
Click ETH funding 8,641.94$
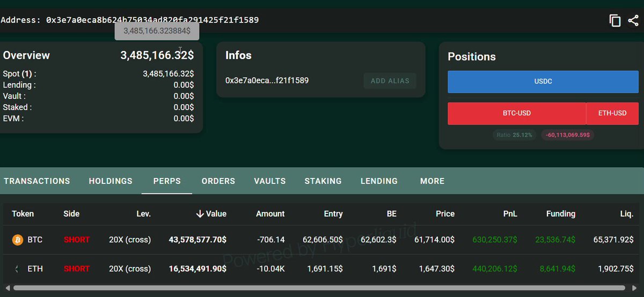[x=558, y=269]
